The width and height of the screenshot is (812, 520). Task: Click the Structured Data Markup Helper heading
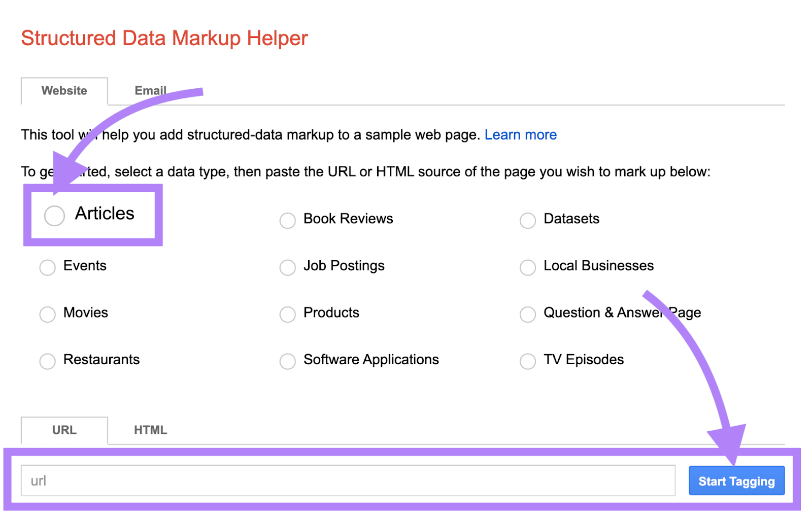click(164, 38)
